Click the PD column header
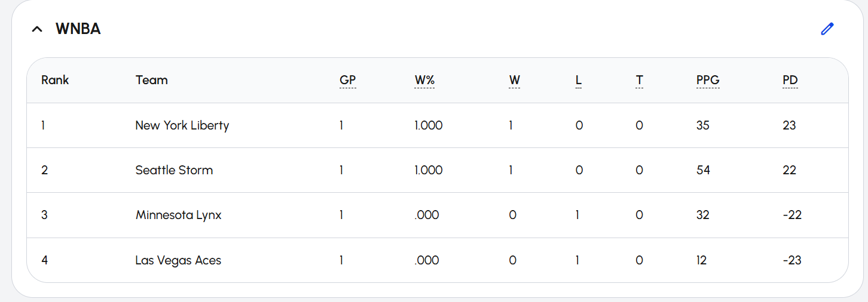 click(x=790, y=80)
